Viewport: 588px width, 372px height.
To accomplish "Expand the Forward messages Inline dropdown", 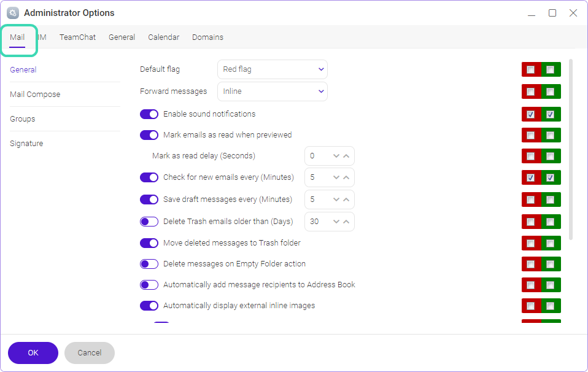I will 273,91.
